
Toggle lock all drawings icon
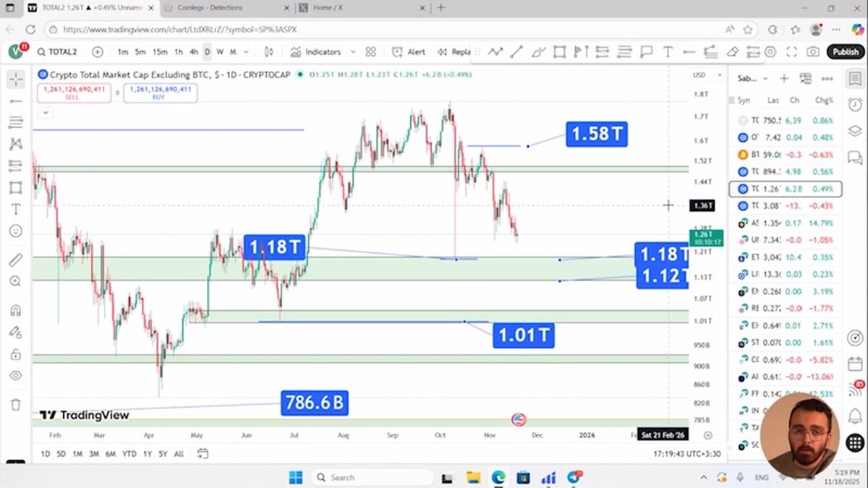[x=15, y=354]
